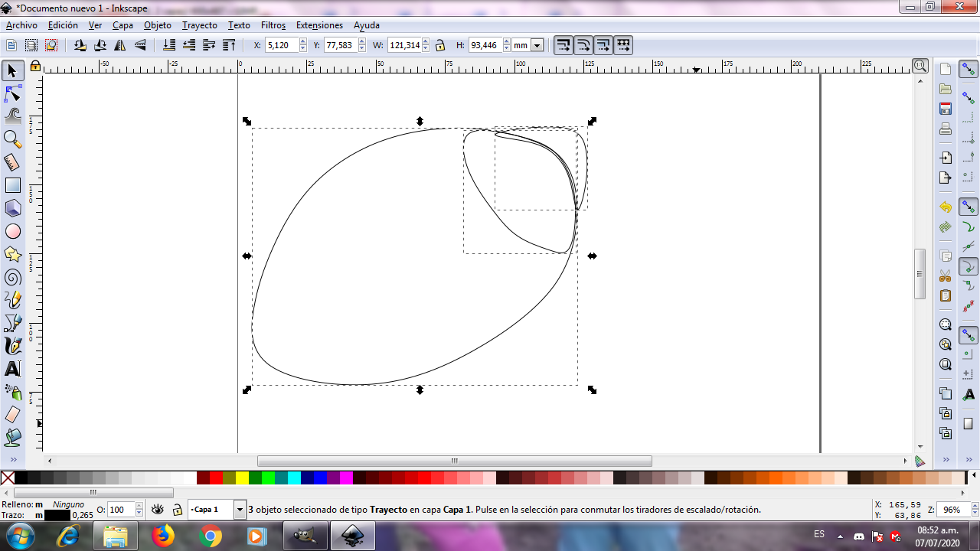Select the Star polygon tool
This screenshot has width=980, height=551.
pos(12,254)
